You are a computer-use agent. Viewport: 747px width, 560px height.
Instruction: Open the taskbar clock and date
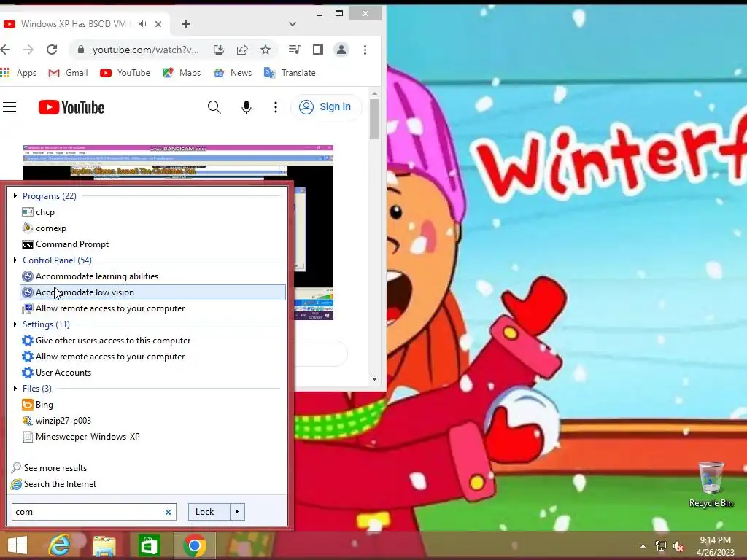715,546
